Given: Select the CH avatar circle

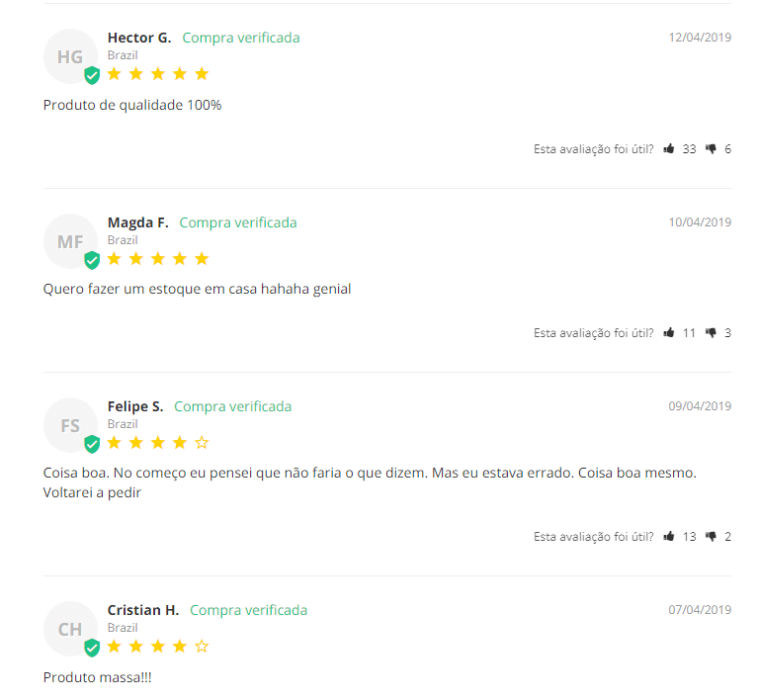Looking at the screenshot, I should pyautogui.click(x=69, y=629).
